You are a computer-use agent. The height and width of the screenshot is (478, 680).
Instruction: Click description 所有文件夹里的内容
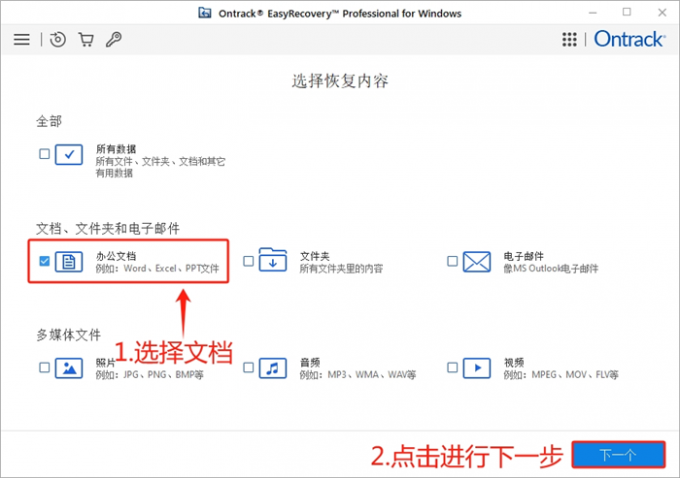[341, 268]
